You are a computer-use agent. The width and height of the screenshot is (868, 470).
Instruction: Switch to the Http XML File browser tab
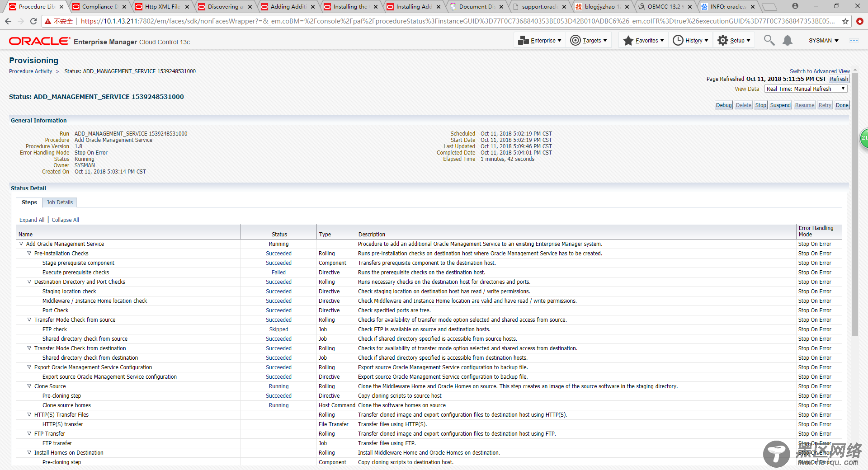(162, 7)
